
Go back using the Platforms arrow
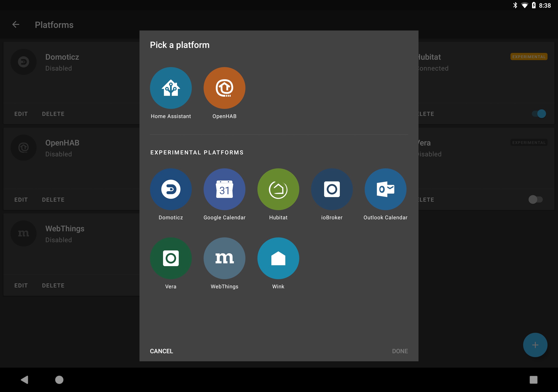[x=16, y=25]
